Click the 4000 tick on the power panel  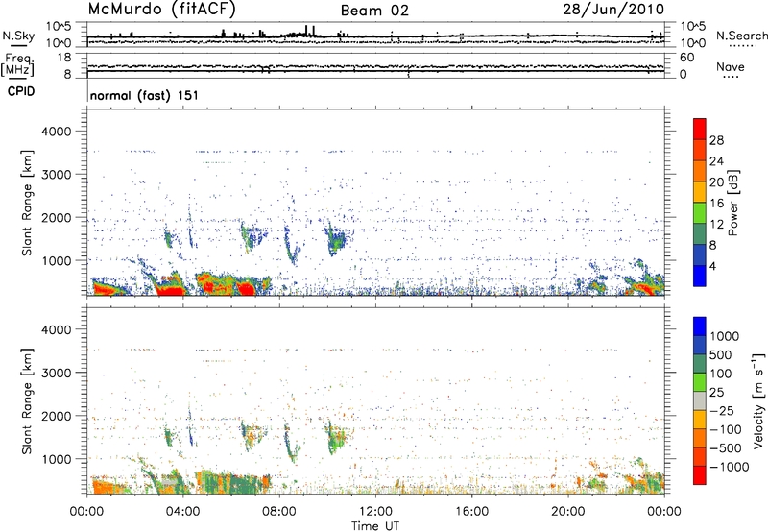click(x=56, y=132)
